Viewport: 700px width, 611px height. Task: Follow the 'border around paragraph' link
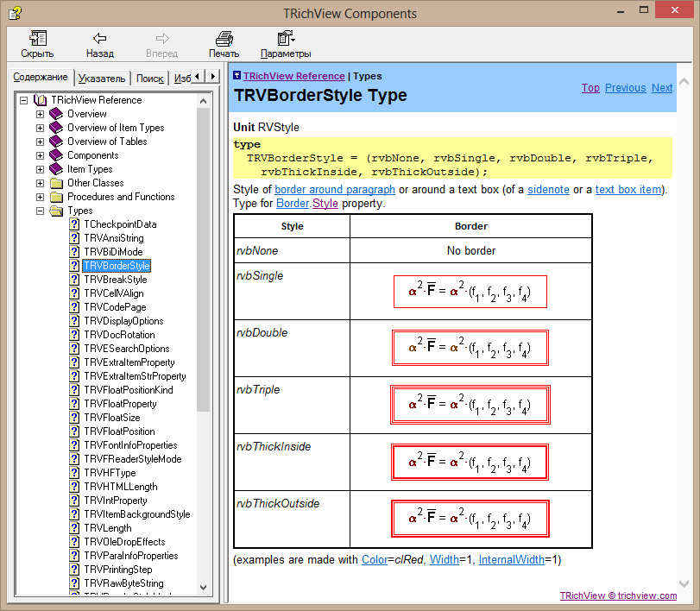[x=335, y=190]
